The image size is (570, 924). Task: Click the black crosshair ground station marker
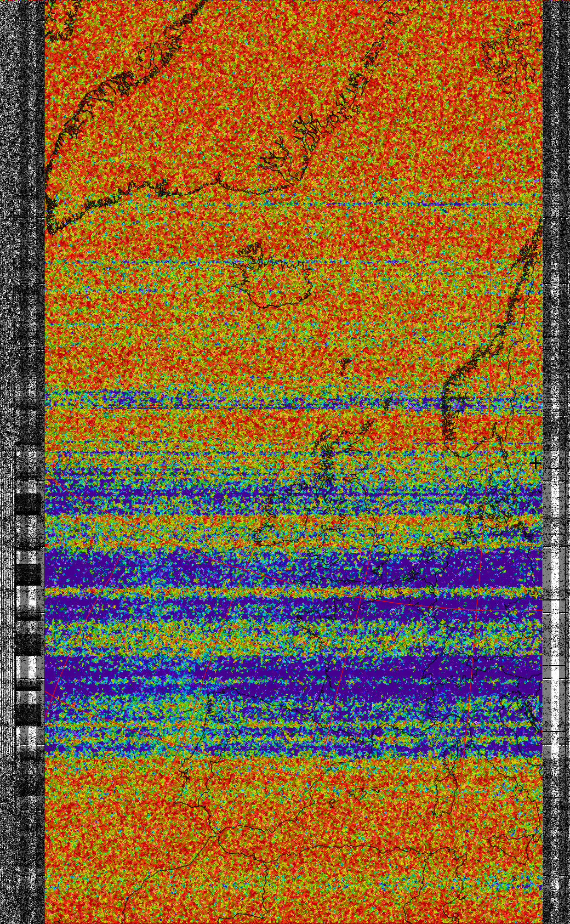(535, 463)
